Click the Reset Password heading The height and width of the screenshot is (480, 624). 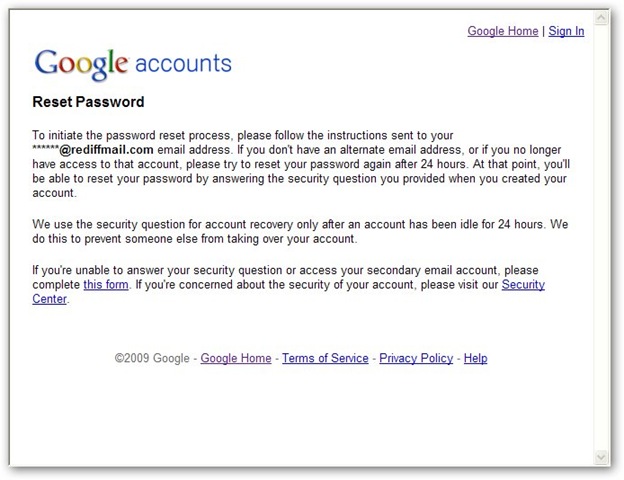click(x=89, y=102)
